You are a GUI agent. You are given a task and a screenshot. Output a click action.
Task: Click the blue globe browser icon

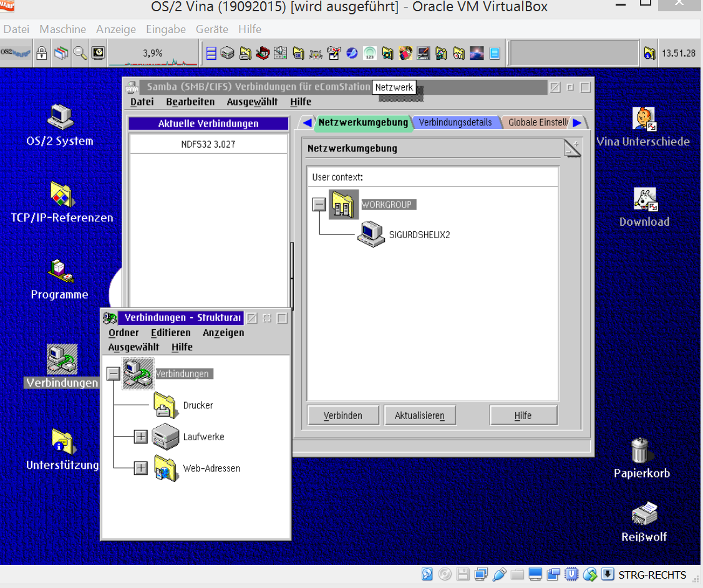click(352, 54)
